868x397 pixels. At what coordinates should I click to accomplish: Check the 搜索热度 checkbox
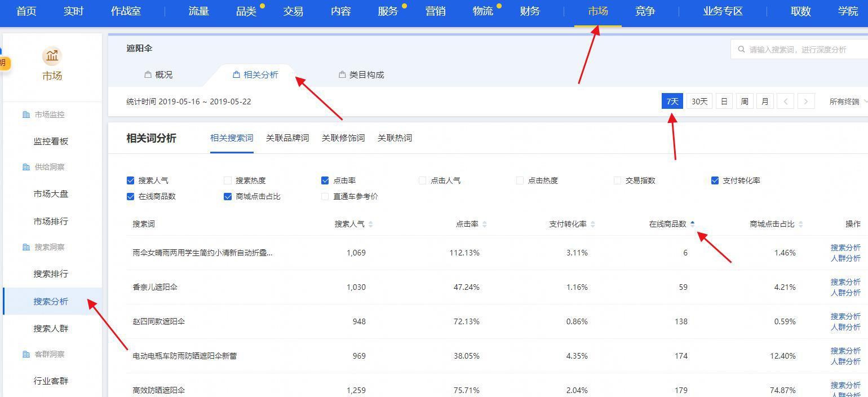coord(228,180)
